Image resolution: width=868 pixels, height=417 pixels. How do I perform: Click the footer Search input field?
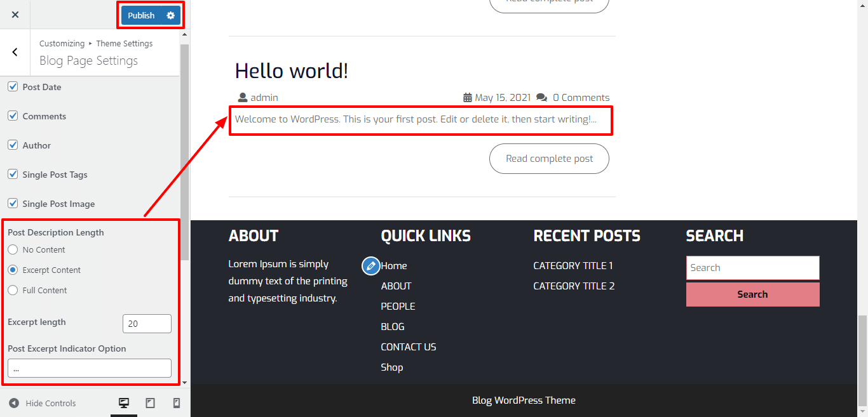pyautogui.click(x=752, y=268)
